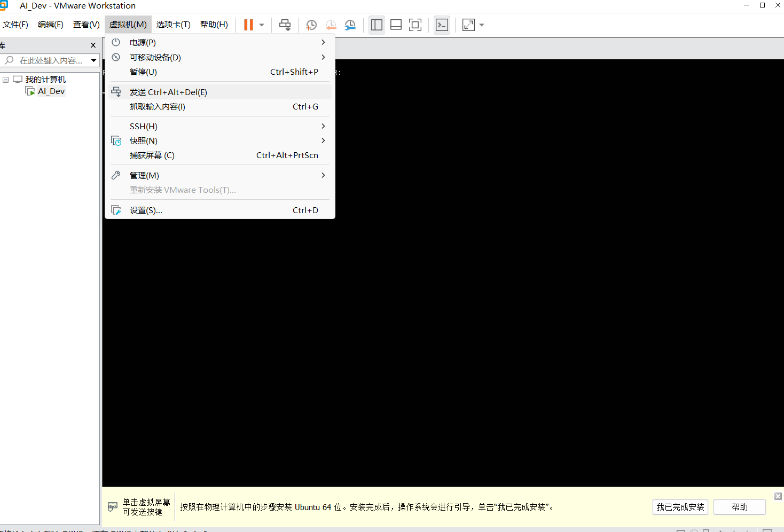
Task: Open the 虚拟机(M) menu
Action: click(x=128, y=24)
